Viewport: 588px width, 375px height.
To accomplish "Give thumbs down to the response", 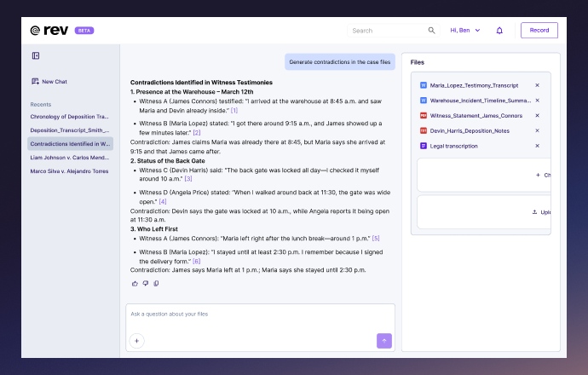I will (145, 283).
